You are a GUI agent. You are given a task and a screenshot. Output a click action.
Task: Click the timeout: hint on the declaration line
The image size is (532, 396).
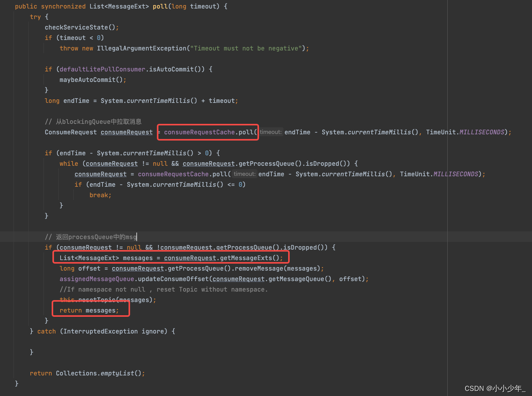click(271, 132)
